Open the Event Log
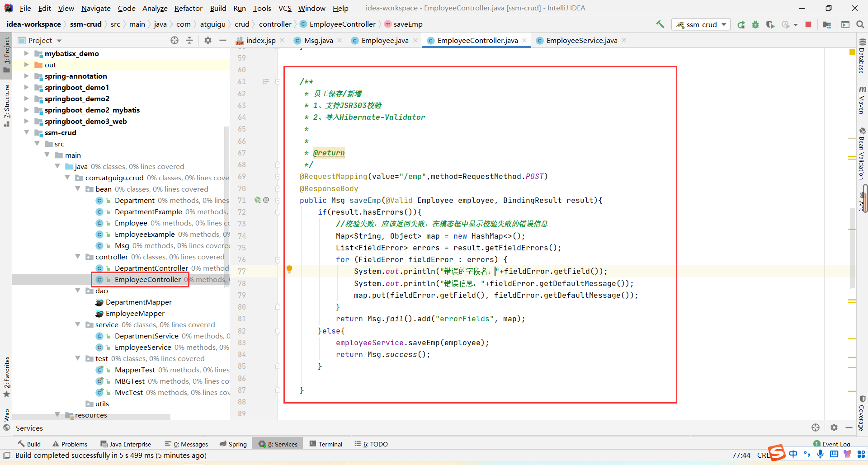 832,444
